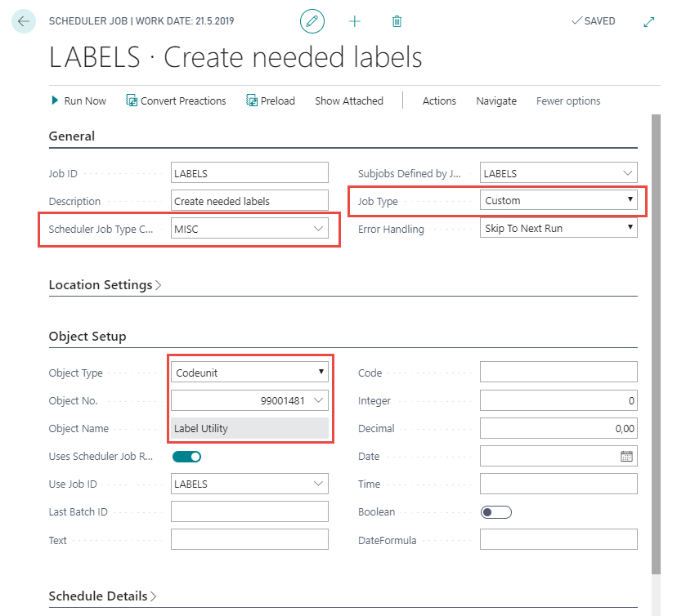The width and height of the screenshot is (677, 616).
Task: Open the Navigate menu
Action: 496,100
